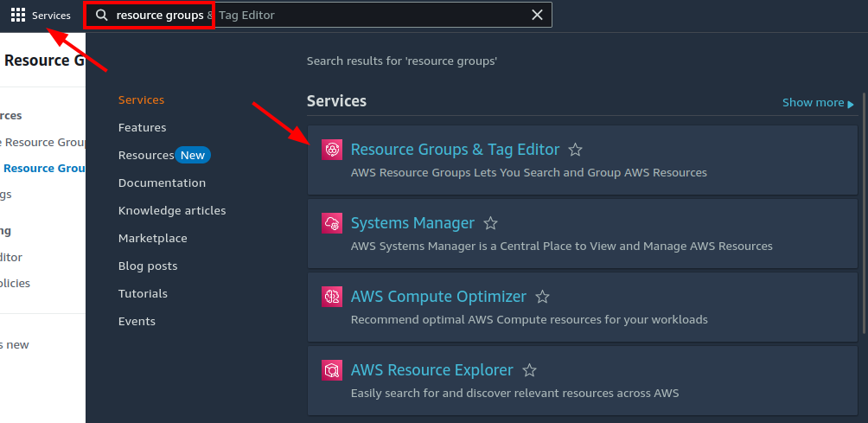Open the Knowledge articles category
This screenshot has width=868, height=423.
click(x=172, y=210)
